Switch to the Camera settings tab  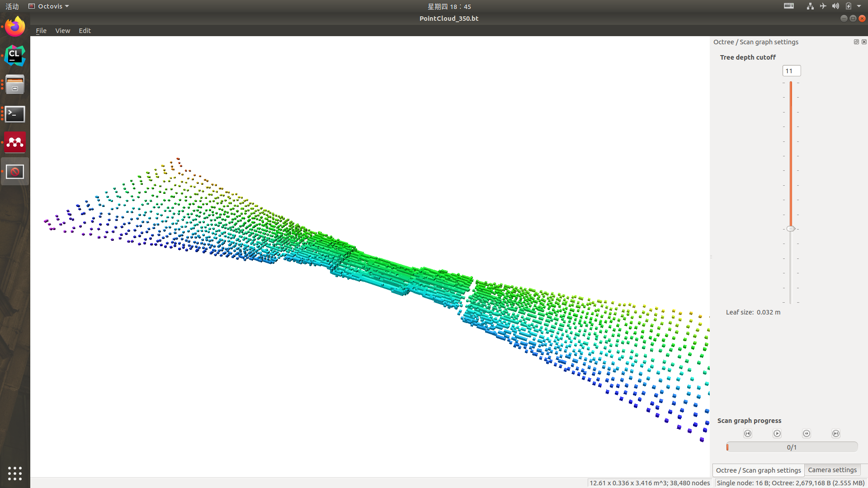832,470
